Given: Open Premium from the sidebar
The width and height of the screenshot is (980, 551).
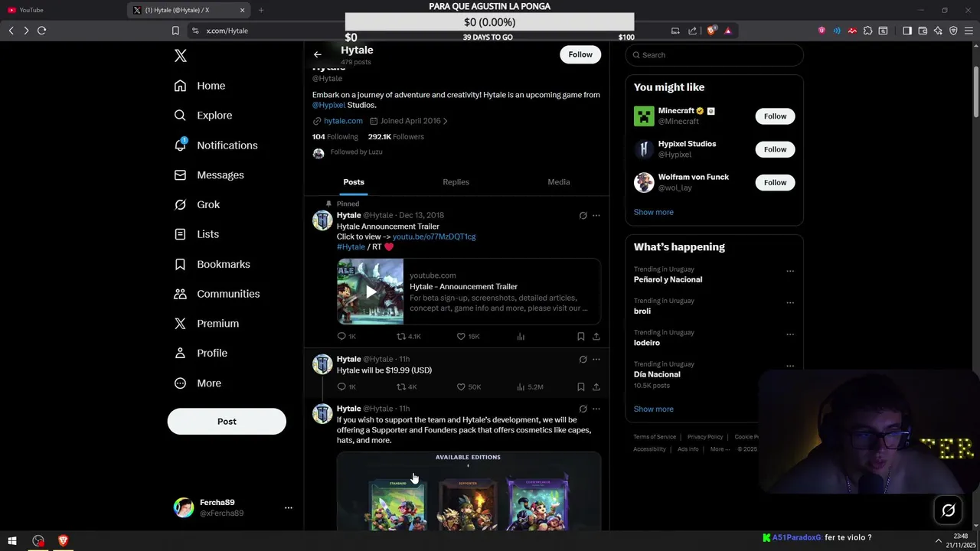Looking at the screenshot, I should coord(207,324).
